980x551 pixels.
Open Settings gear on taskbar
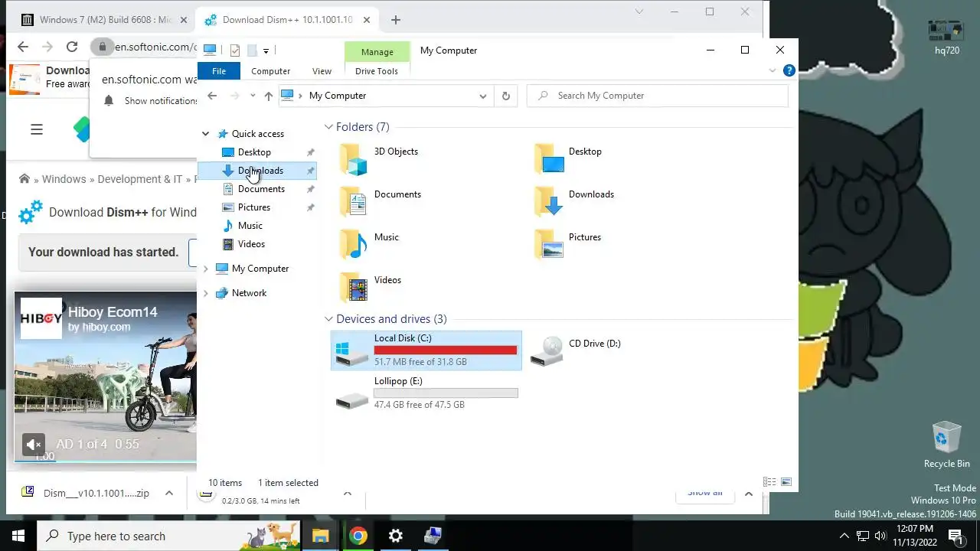coord(396,536)
